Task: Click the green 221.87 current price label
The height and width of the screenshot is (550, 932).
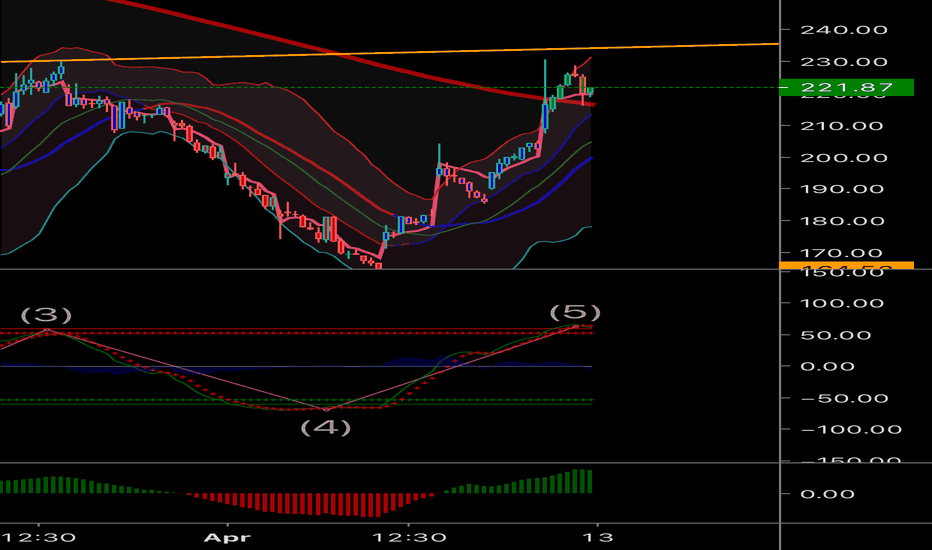Action: click(x=846, y=87)
